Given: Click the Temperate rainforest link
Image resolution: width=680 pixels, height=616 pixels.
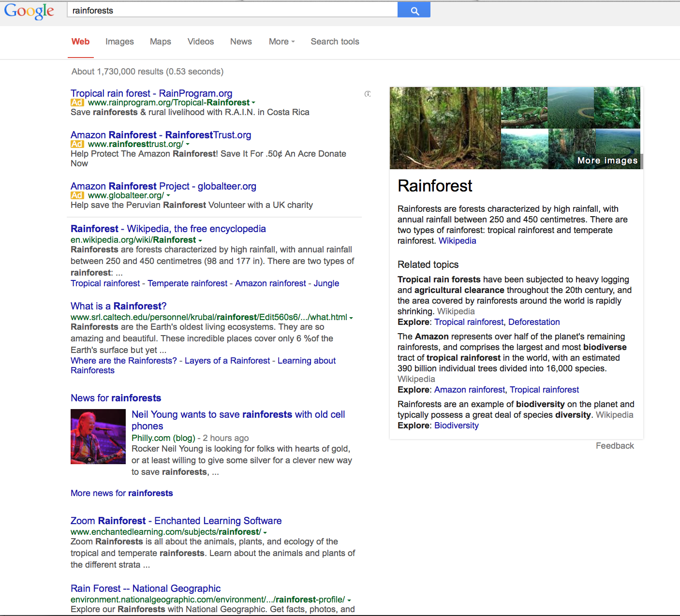Looking at the screenshot, I should tap(188, 283).
